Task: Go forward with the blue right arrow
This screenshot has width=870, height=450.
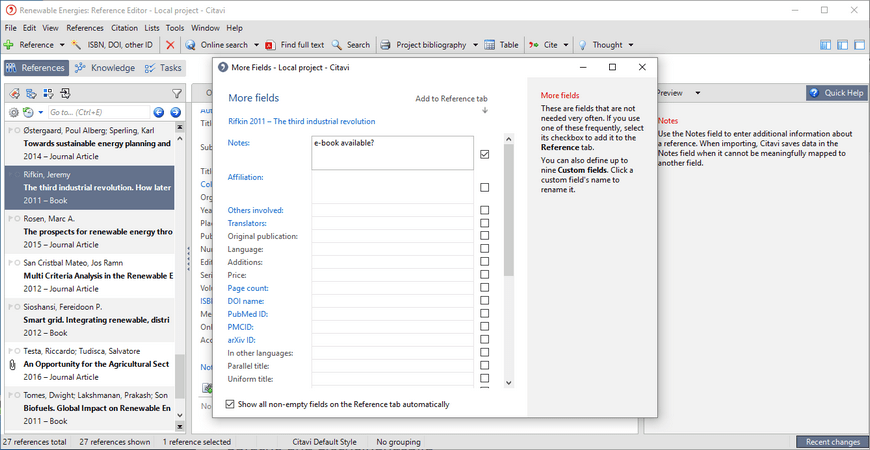Action: point(175,113)
